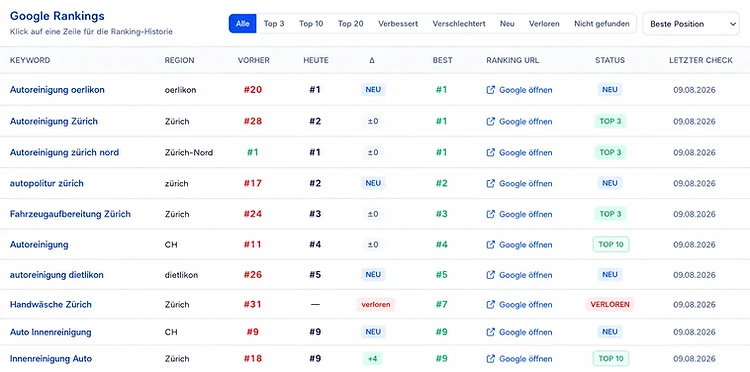Open Google öffnen link for Auto Innenreinigung
The image size is (750, 372).
(x=526, y=332)
